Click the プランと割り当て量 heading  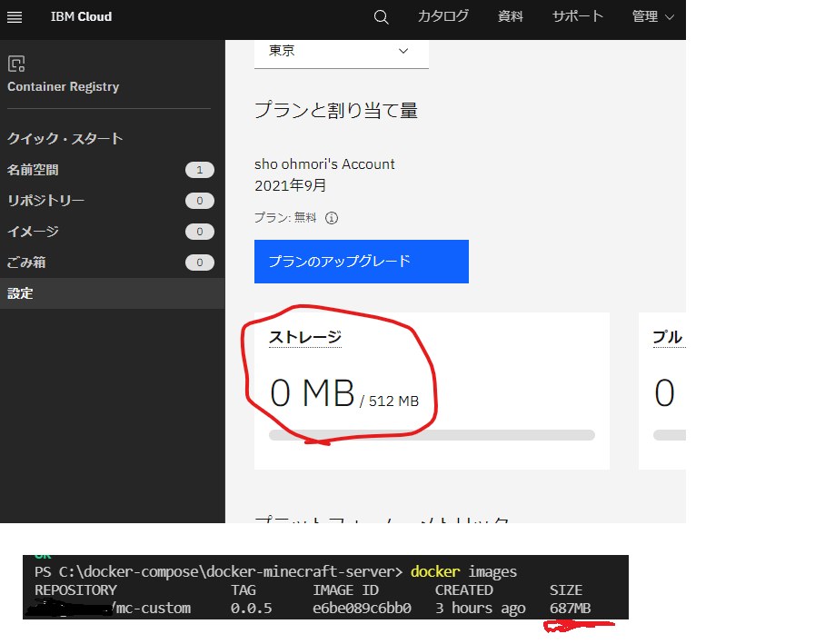335,111
